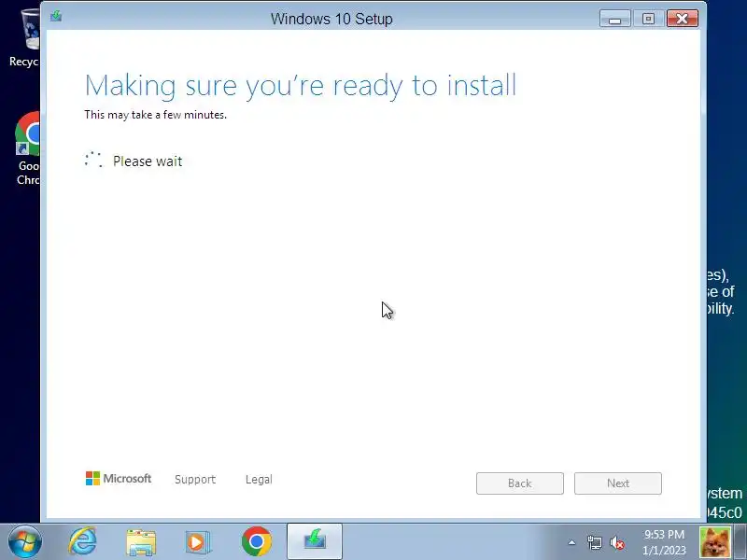This screenshot has width=747, height=560.
Task: Click the "Please wait" status text
Action: [x=148, y=161]
